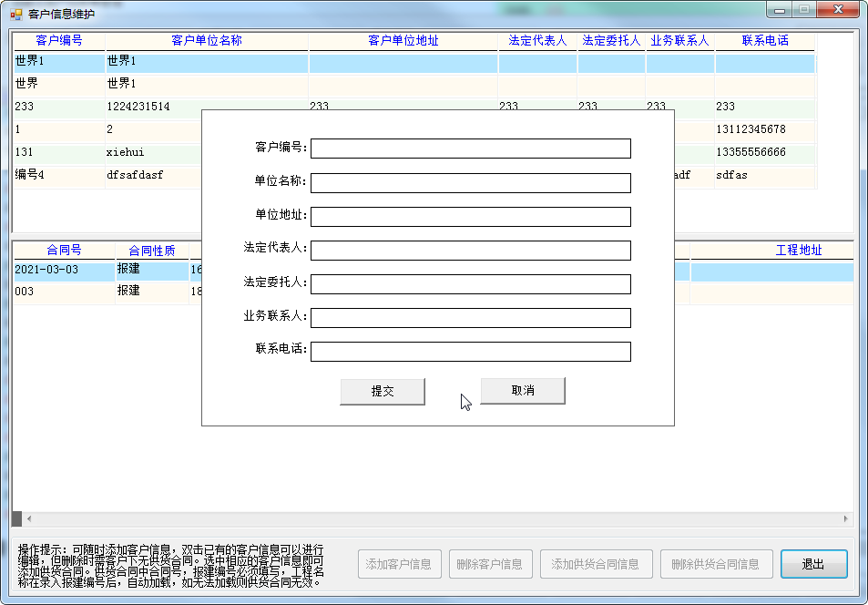The image size is (868, 605).
Task: Click horizontal scrollbar right arrow
Action: click(x=846, y=518)
